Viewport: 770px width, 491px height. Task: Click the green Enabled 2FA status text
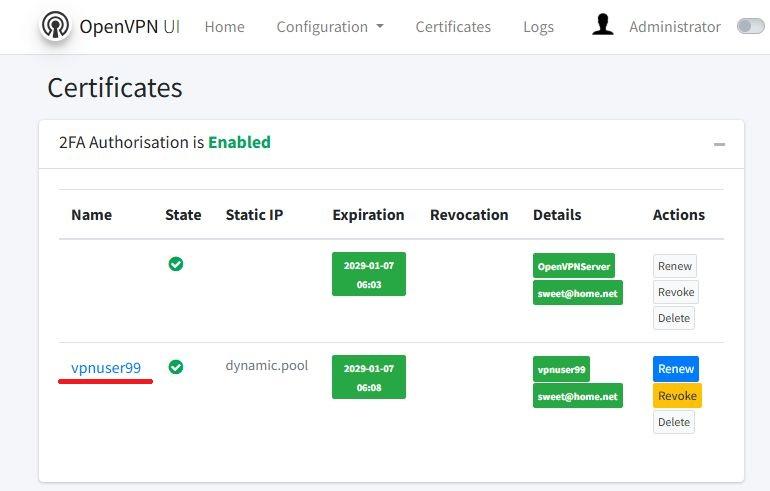click(x=239, y=142)
